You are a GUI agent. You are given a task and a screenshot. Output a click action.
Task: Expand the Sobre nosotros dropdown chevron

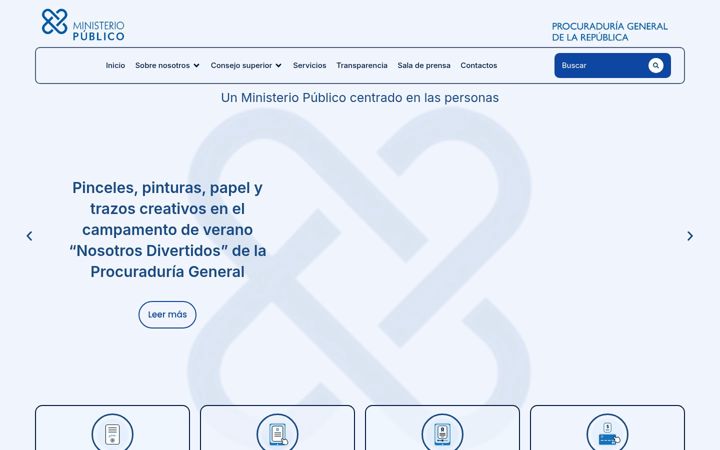pos(197,66)
